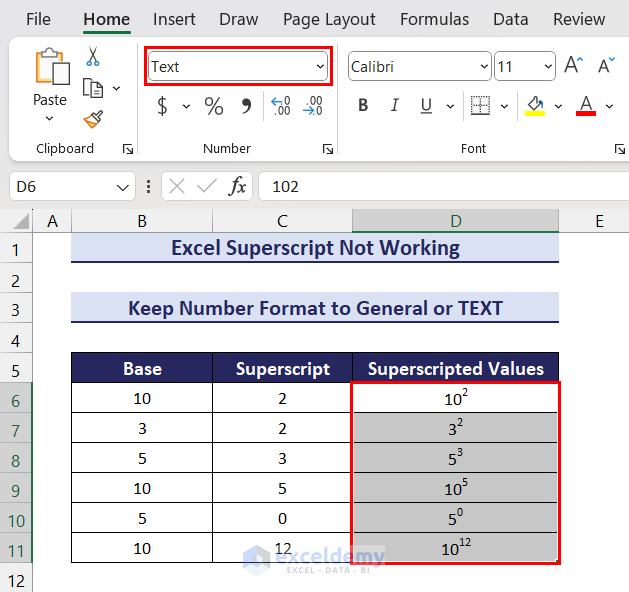The width and height of the screenshot is (629, 592).
Task: Click Superscripted Values header cell
Action: [456, 368]
